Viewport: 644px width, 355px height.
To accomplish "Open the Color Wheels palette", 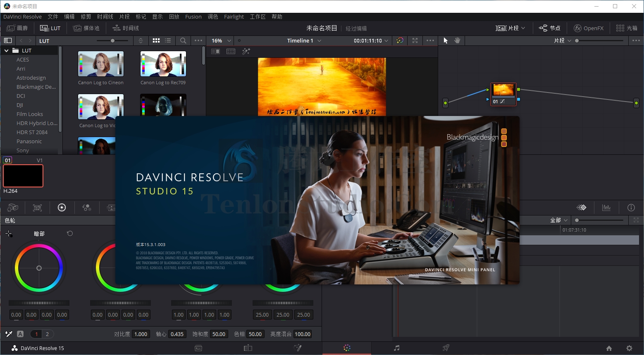I will 62,208.
